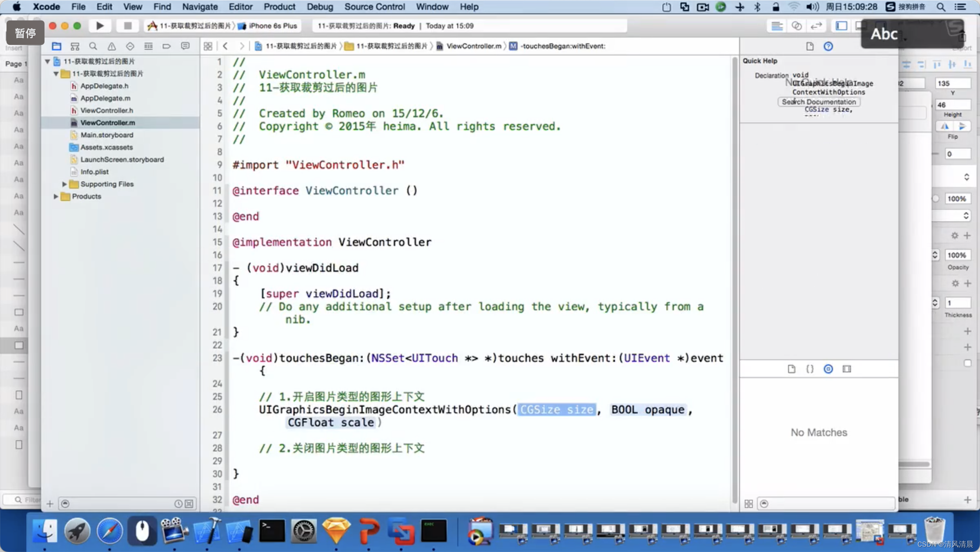Toggle recent files filter clock icon
The width and height of the screenshot is (980, 552).
178,504
